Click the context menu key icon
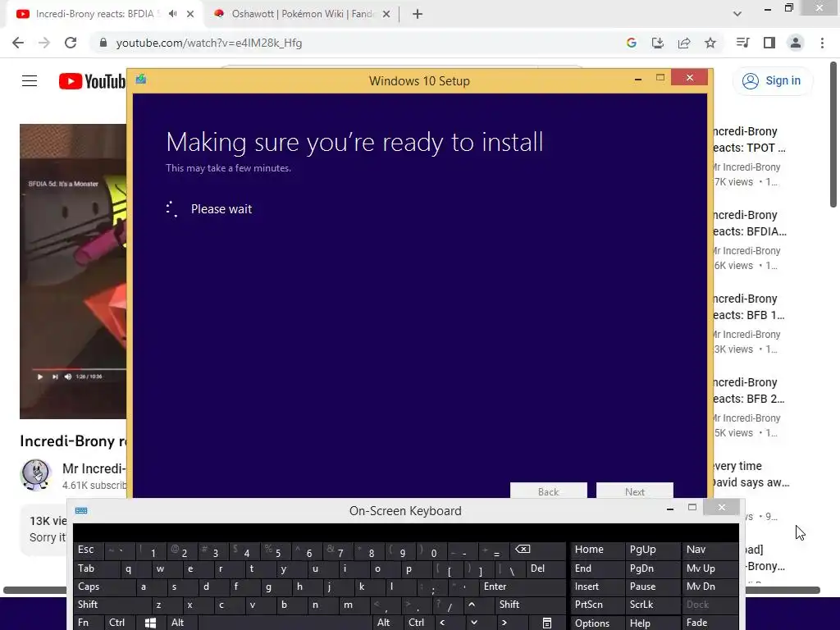 [546, 623]
